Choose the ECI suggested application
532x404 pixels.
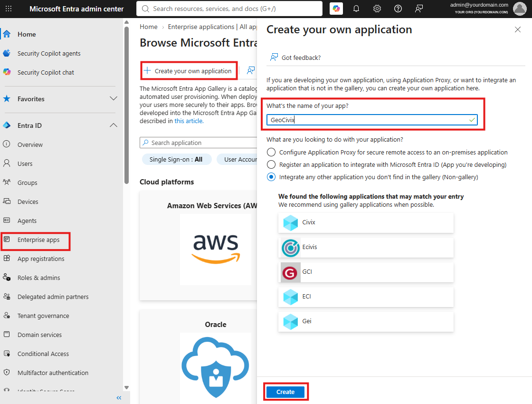pyautogui.click(x=366, y=297)
